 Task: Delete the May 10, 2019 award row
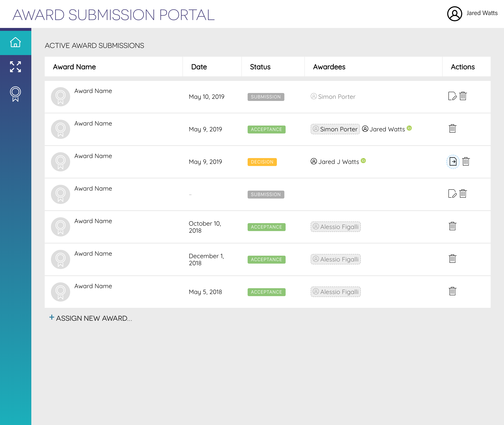point(463,96)
